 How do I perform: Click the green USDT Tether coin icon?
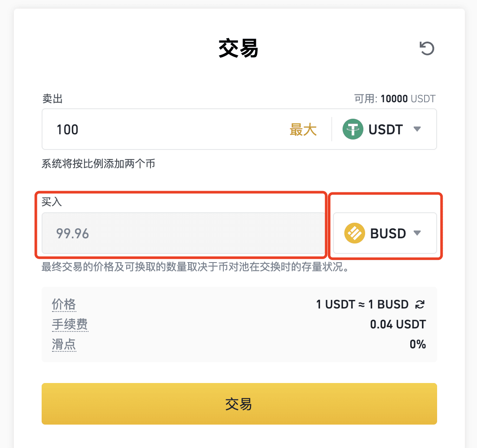coord(353,129)
